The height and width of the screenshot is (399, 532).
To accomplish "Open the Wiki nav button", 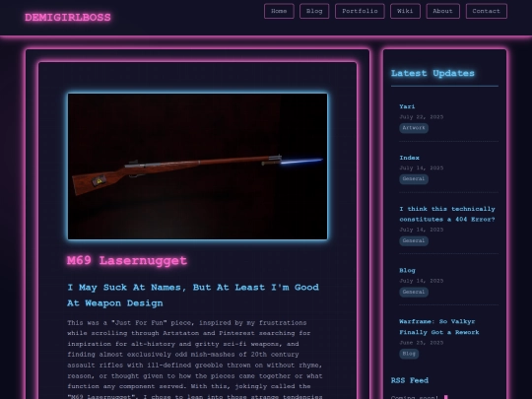I will [x=405, y=11].
